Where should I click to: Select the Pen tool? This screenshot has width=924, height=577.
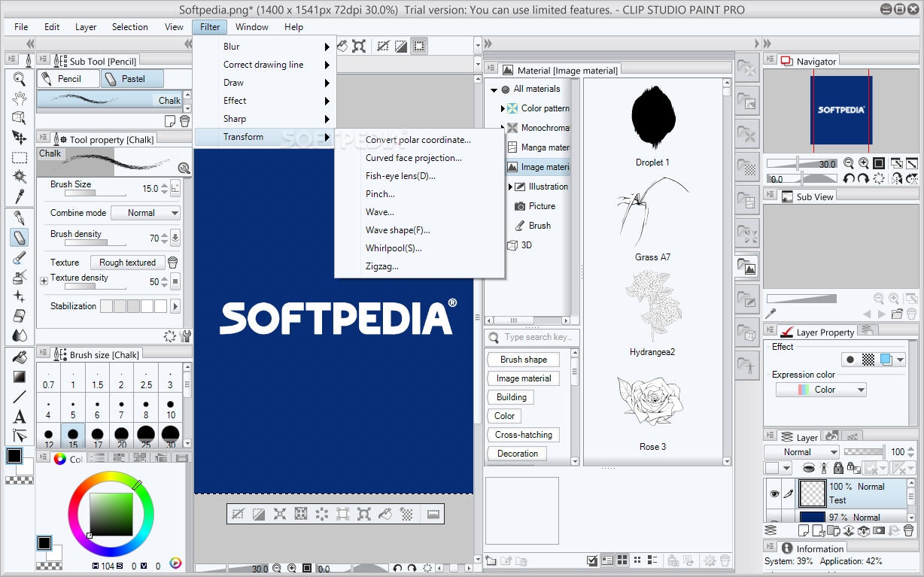click(x=20, y=218)
